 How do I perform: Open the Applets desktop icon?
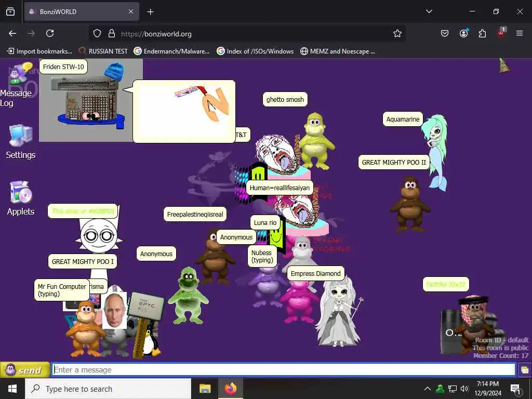coord(21,198)
